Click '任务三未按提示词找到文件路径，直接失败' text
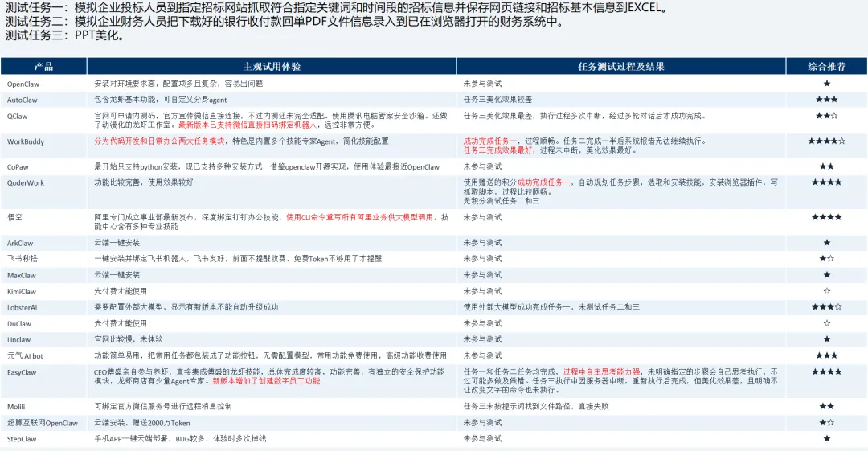Viewport: 868px width, 451px height. coord(536,406)
